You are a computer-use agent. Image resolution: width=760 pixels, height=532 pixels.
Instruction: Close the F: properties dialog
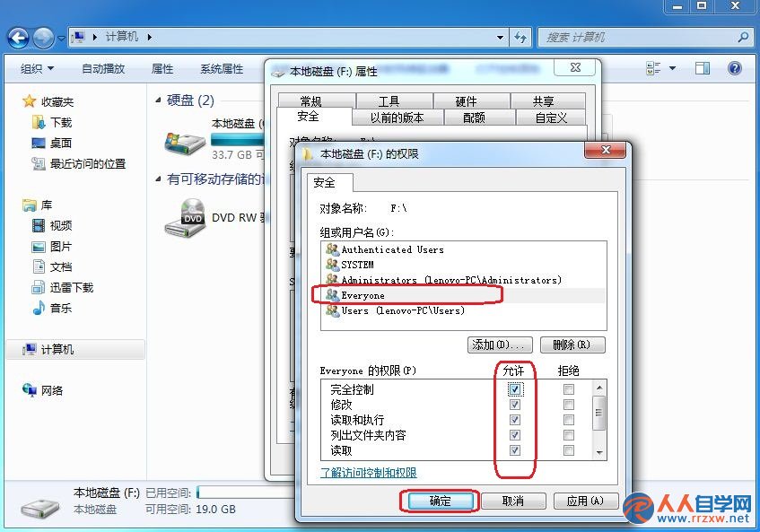[575, 68]
